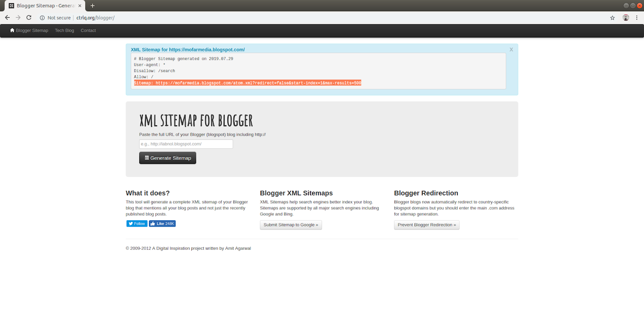Click the Generate Sitemap button
Screen dimensions: 644x331
coord(167,158)
